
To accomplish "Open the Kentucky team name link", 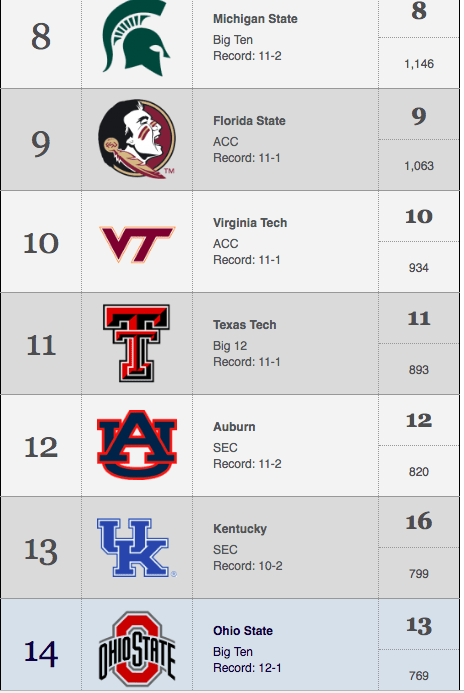I will click(240, 529).
